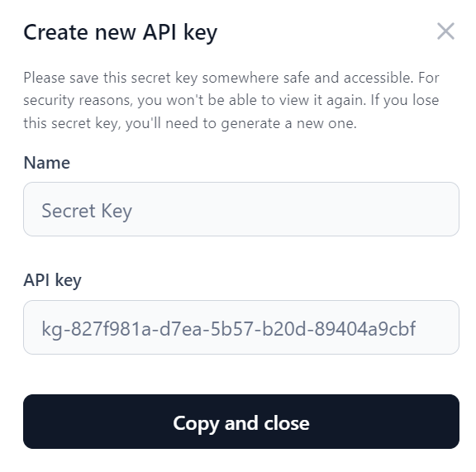
Task: Place cursor at end of the API key text
Action: click(x=416, y=329)
